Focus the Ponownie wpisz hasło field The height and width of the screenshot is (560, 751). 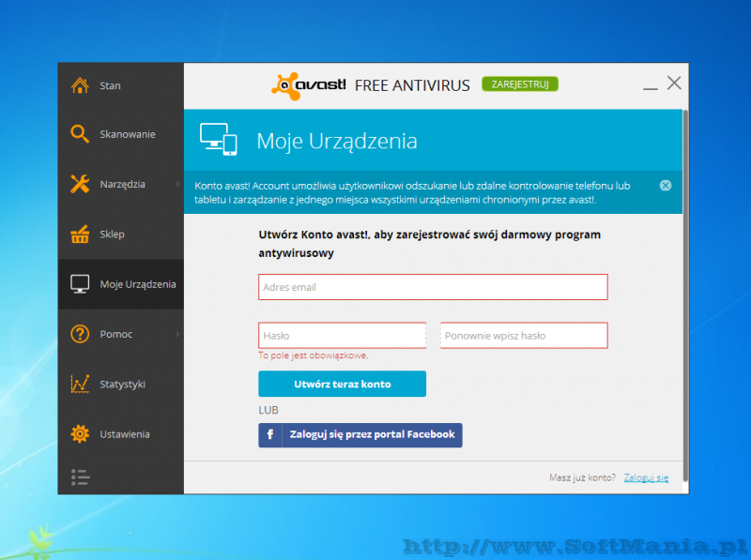pos(524,336)
